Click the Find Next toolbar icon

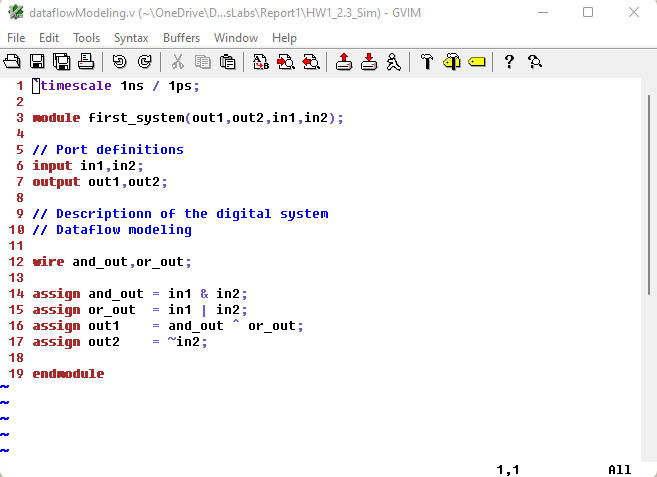pos(285,62)
